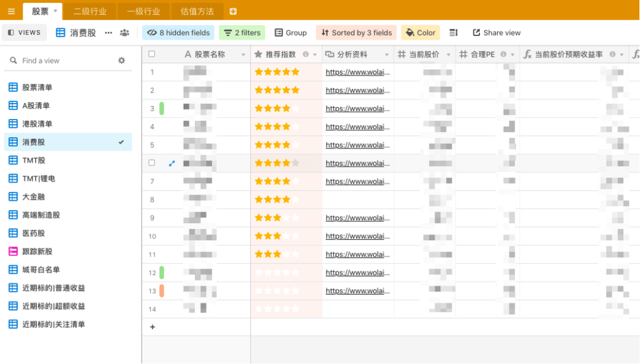Viewport: 640px width, 364px height.
Task: Open 2 filters button
Action: [242, 33]
